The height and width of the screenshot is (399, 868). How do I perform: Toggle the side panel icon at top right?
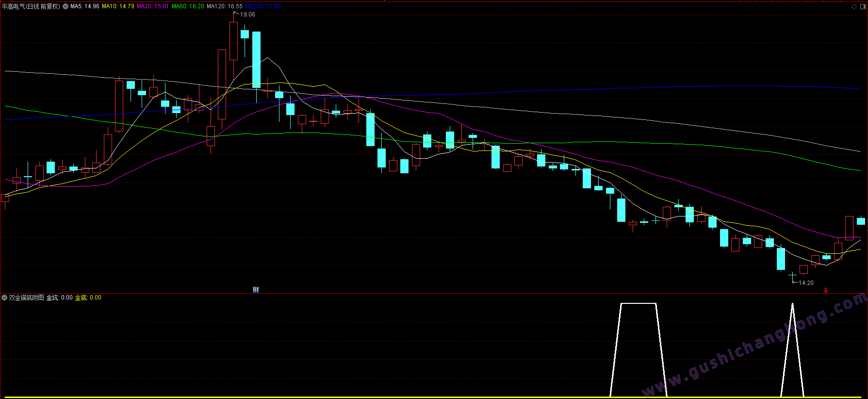[x=862, y=6]
